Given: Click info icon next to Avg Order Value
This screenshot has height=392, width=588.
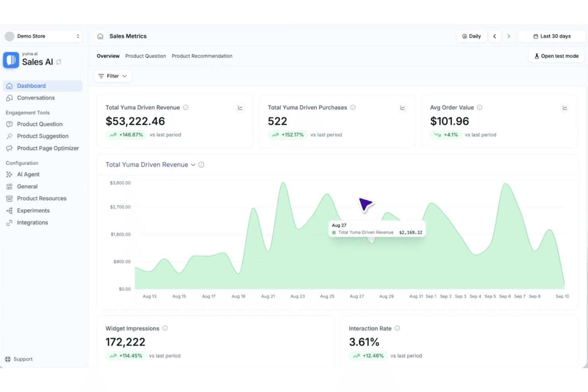Looking at the screenshot, I should (x=480, y=107).
